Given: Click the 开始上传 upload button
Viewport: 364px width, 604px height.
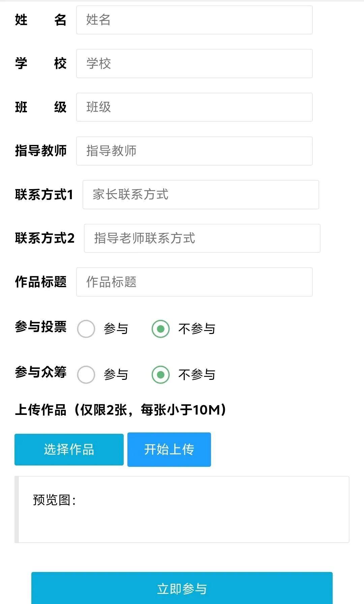Looking at the screenshot, I should click(169, 450).
